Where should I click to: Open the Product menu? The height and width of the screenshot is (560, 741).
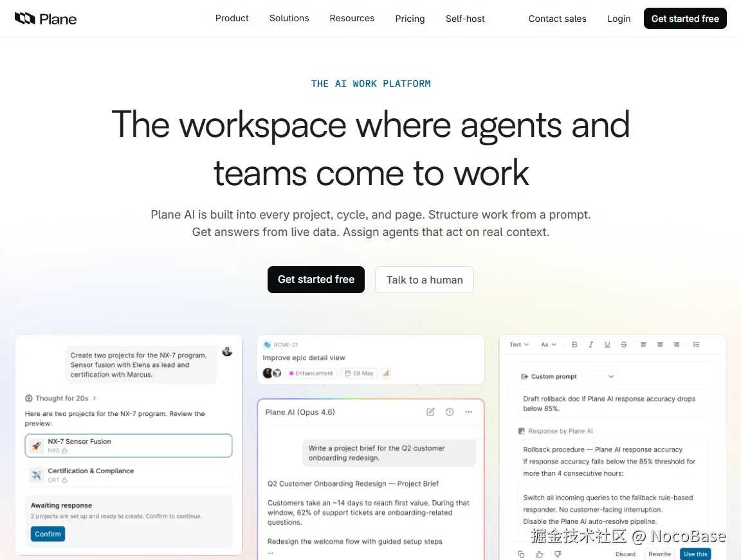pos(232,19)
